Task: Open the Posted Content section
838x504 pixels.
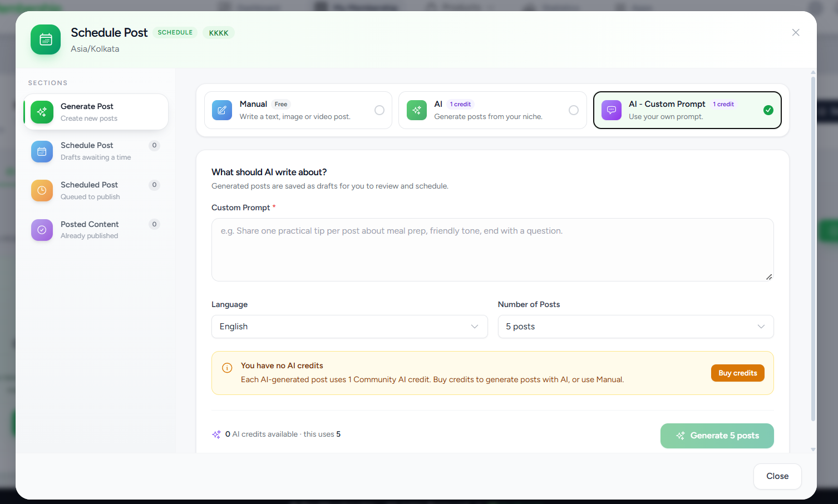Action: (96, 230)
